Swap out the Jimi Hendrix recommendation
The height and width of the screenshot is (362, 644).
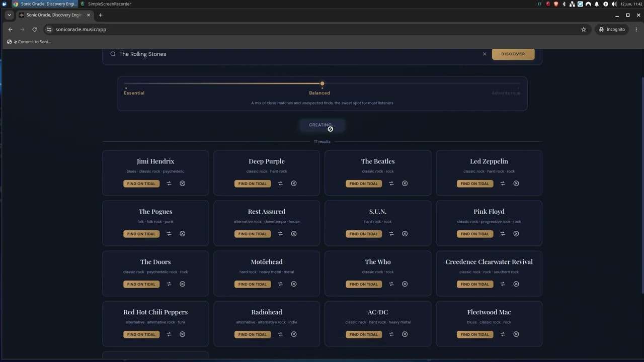click(169, 184)
